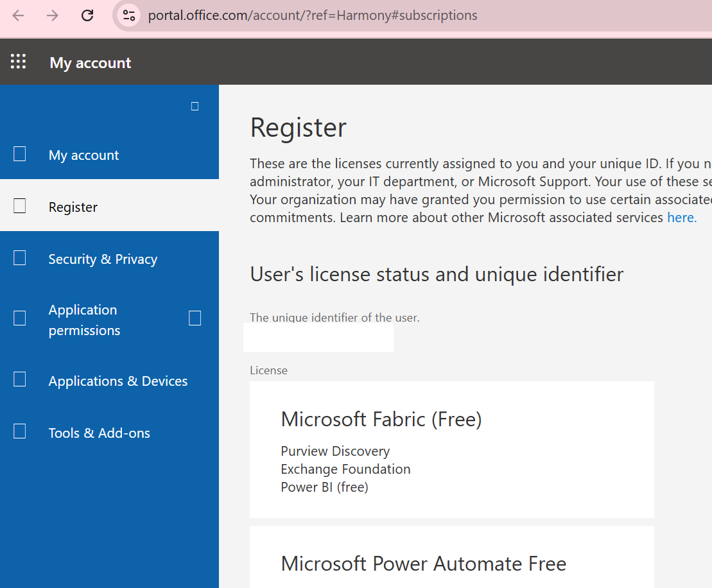Click 'Purview Discovery' service text

click(x=336, y=451)
